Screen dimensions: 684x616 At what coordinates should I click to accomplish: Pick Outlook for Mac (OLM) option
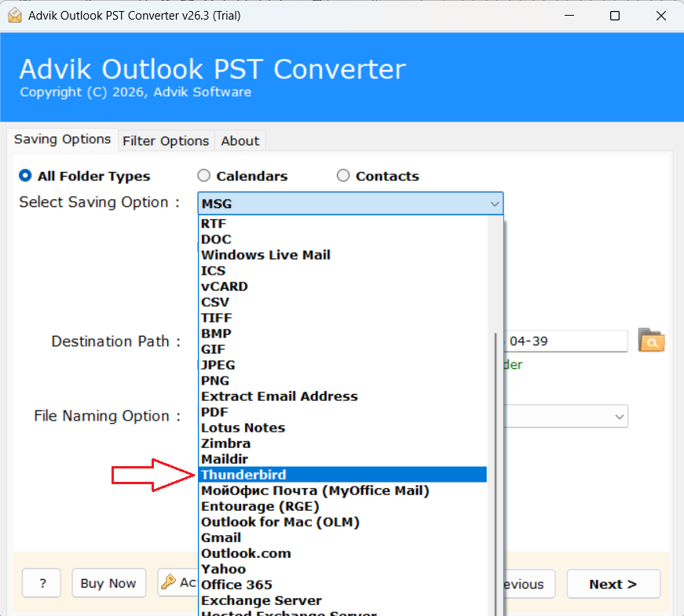pyautogui.click(x=343, y=522)
